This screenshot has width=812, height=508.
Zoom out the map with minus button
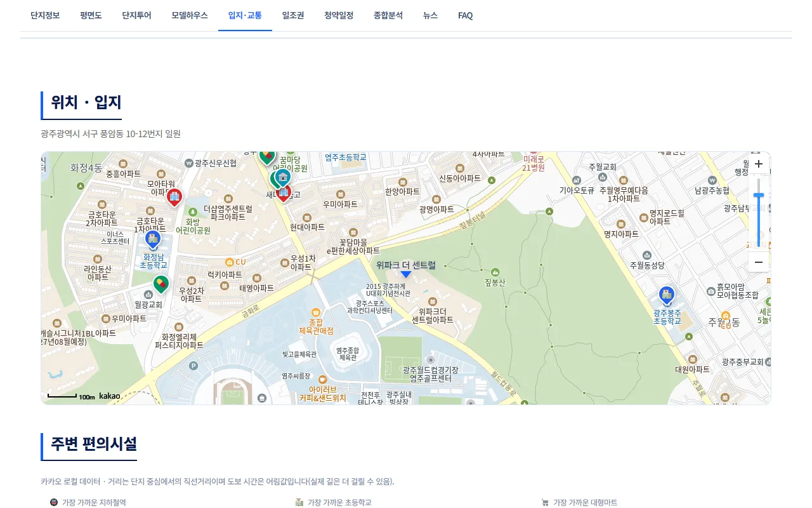pos(758,262)
